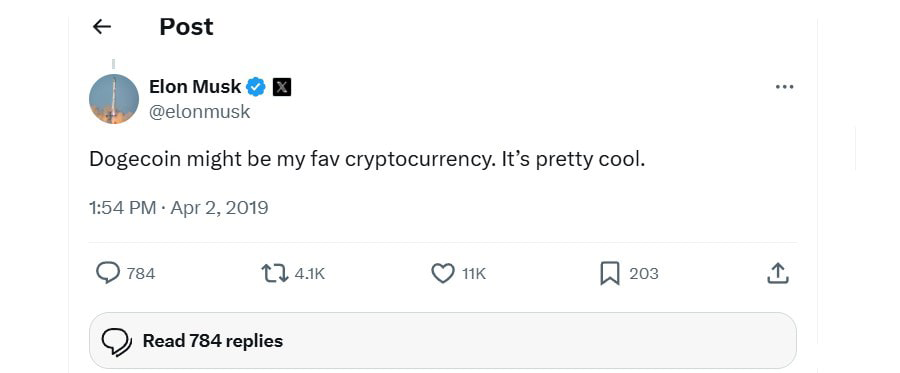Click the @elonmusk handle
This screenshot has width=900, height=373.
click(199, 112)
